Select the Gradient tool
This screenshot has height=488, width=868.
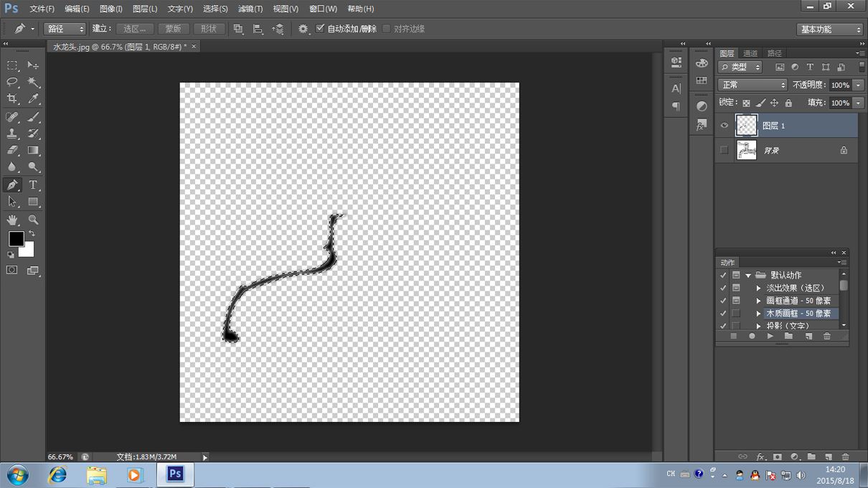coord(33,151)
